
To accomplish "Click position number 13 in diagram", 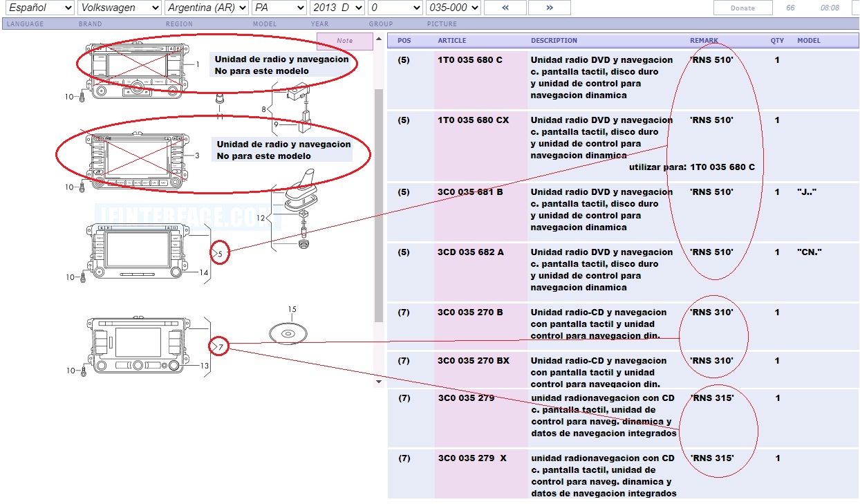I will 204,366.
